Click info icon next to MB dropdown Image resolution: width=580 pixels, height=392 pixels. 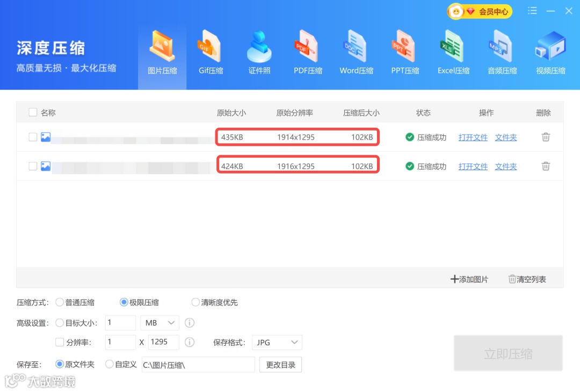(190, 323)
